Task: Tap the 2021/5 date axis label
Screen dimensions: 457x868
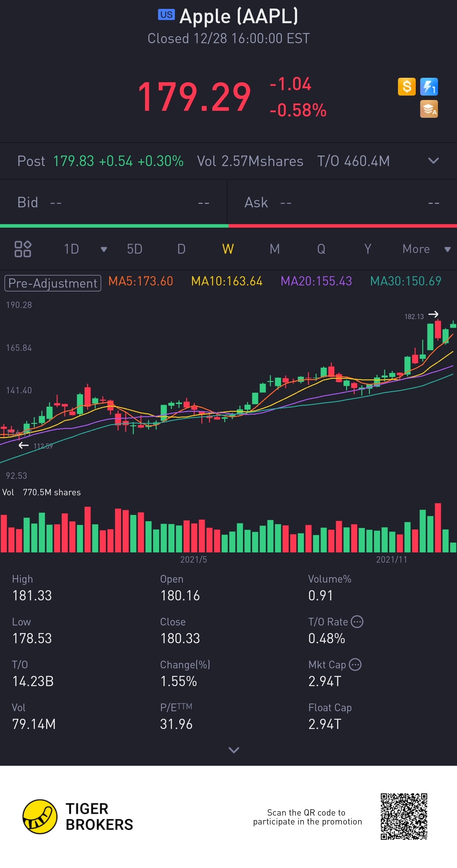Action: coord(194,560)
